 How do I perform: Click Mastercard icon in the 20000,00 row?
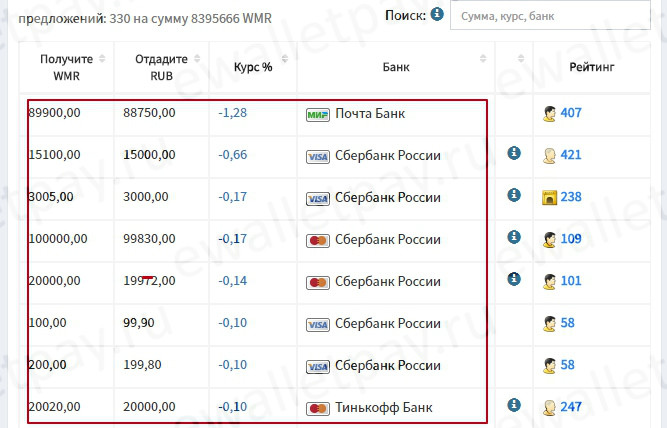(x=318, y=282)
